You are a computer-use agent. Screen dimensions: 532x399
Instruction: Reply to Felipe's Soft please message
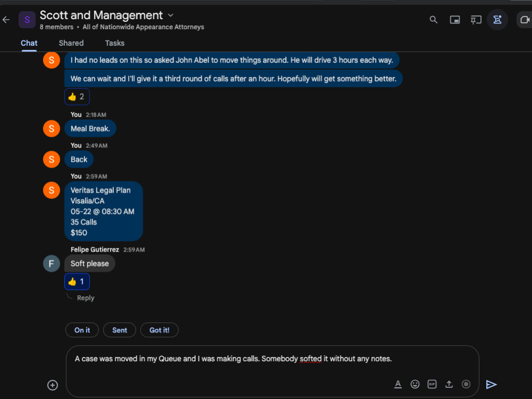click(x=86, y=298)
